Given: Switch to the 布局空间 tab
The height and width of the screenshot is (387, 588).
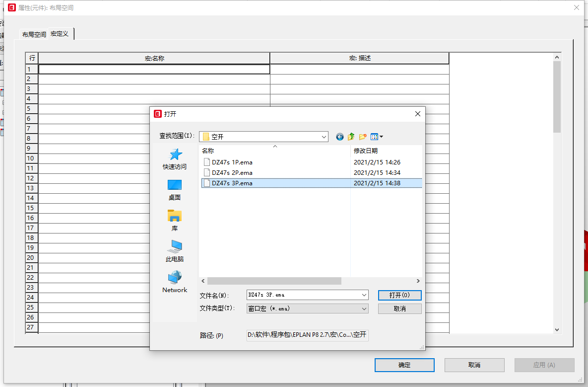Looking at the screenshot, I should coord(34,34).
